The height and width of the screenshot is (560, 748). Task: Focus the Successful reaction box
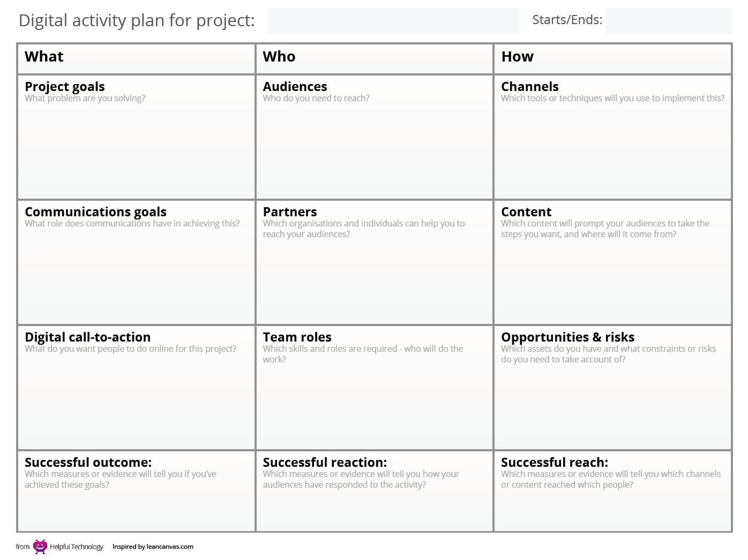375,491
